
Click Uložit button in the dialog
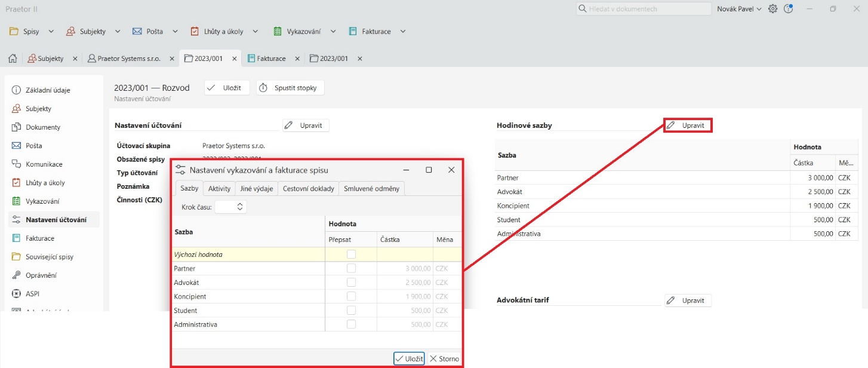coord(409,358)
